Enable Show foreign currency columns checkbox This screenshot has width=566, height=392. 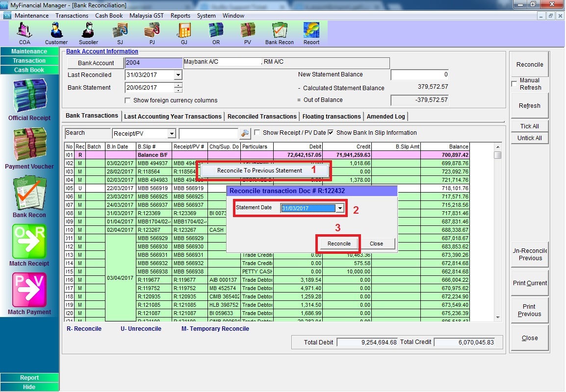(128, 100)
